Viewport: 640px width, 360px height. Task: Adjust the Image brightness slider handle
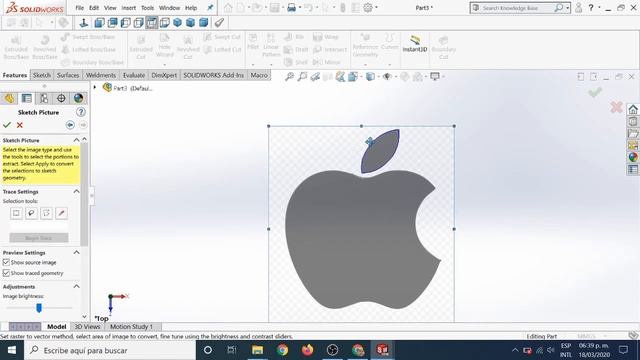39,308
